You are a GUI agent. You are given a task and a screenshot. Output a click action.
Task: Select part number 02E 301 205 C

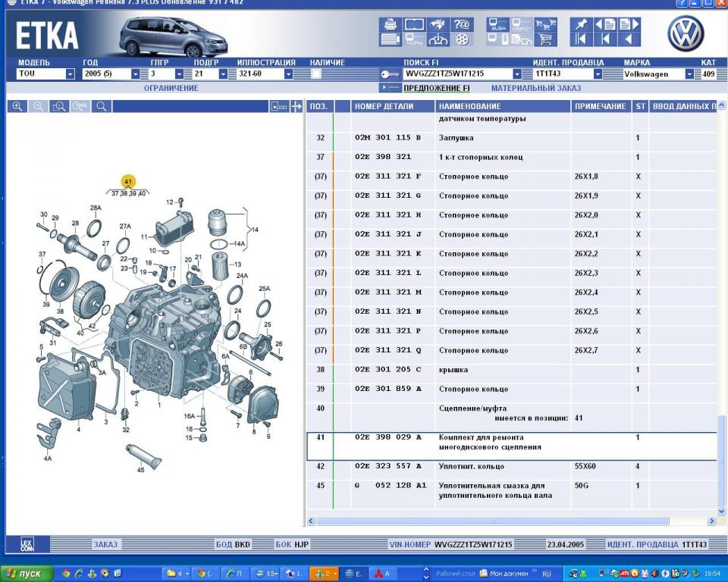[388, 370]
